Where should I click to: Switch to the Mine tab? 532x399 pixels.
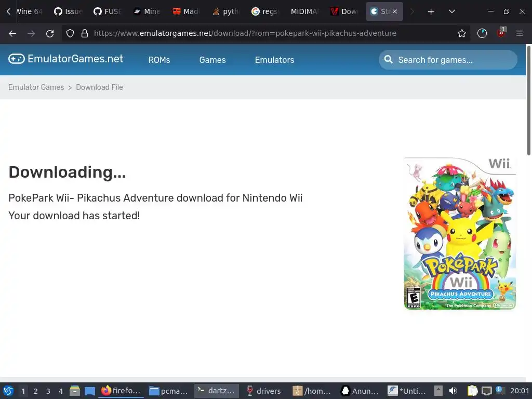coord(147,11)
